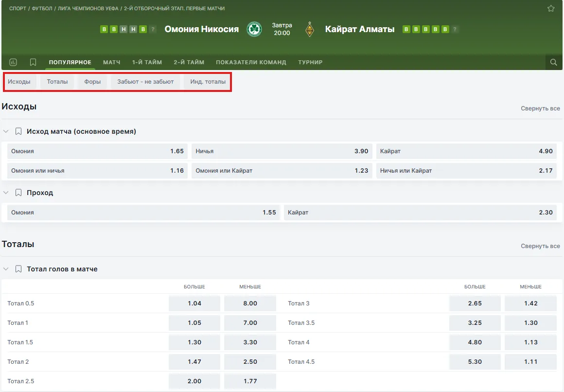Open Лига чемпионов УЕФА breadcrumb

click(88, 8)
